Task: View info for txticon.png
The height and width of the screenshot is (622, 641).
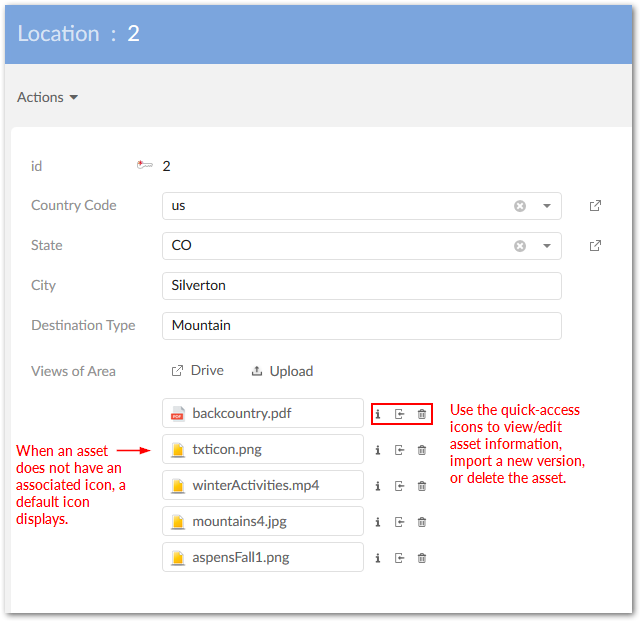Action: pos(378,450)
